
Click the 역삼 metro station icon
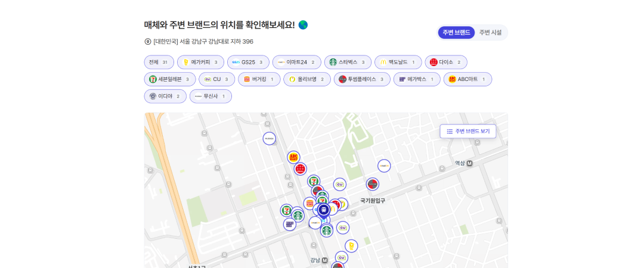(x=469, y=163)
